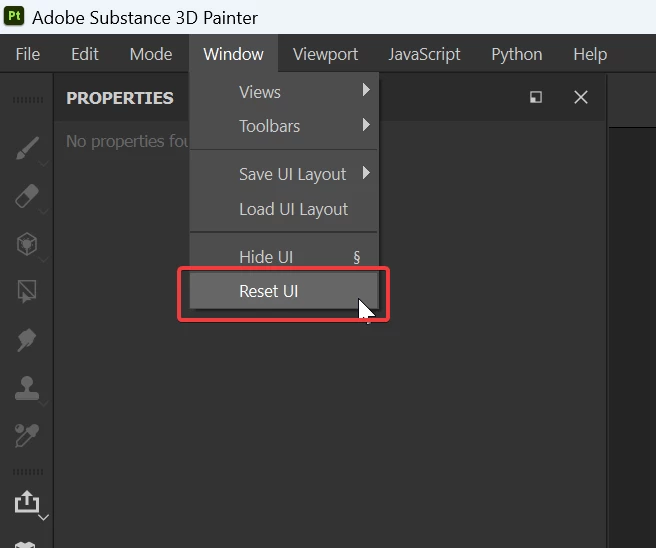Screen dimensions: 656x548
Task: Open export icon dropdown chevron
Action: point(44,517)
